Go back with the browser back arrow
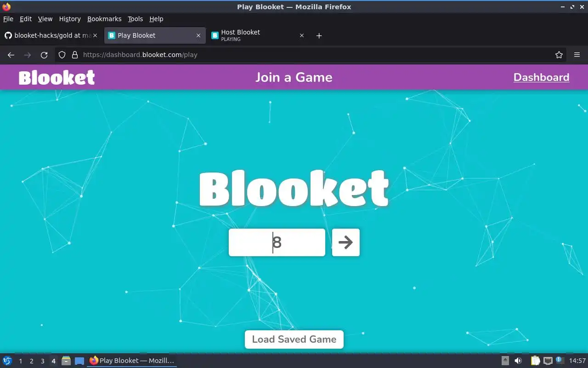This screenshot has height=368, width=588. 11,55
